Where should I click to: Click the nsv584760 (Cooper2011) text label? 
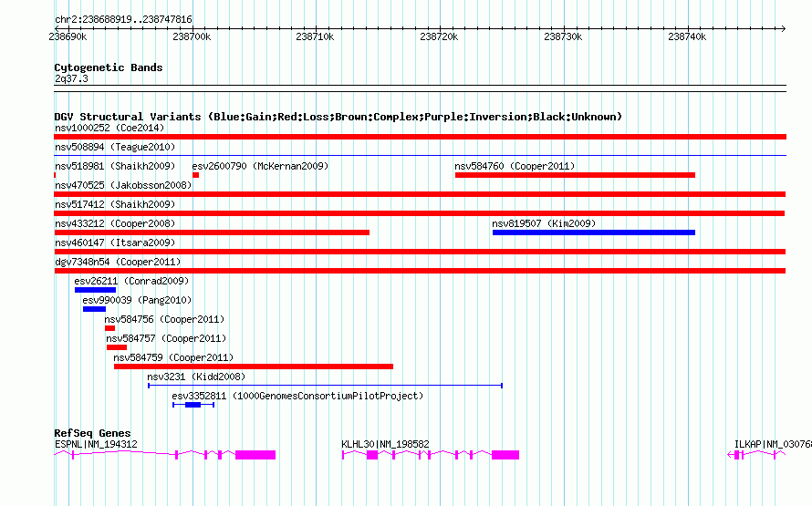[x=515, y=166]
